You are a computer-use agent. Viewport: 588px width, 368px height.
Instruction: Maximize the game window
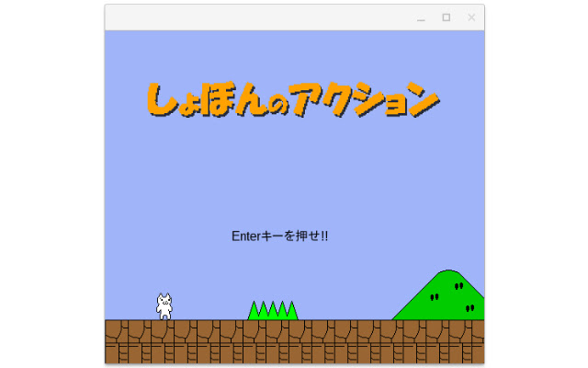point(447,17)
